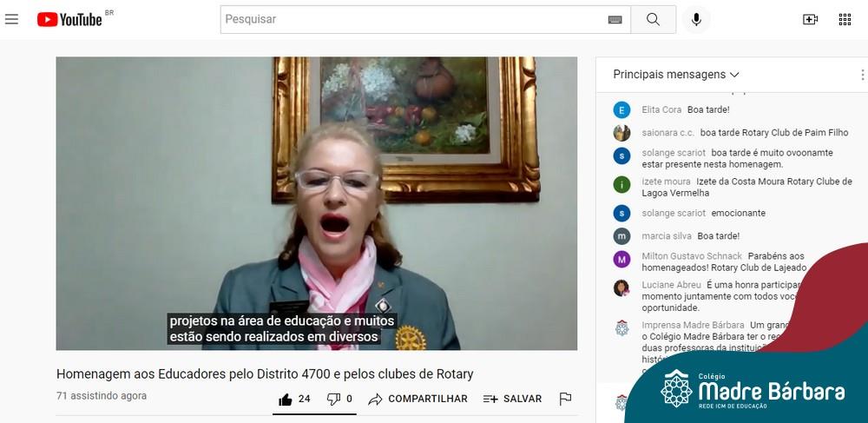The width and height of the screenshot is (868, 423).
Task: Click Milton Gustavo Schnack's purple avatar
Action: pyautogui.click(x=621, y=259)
